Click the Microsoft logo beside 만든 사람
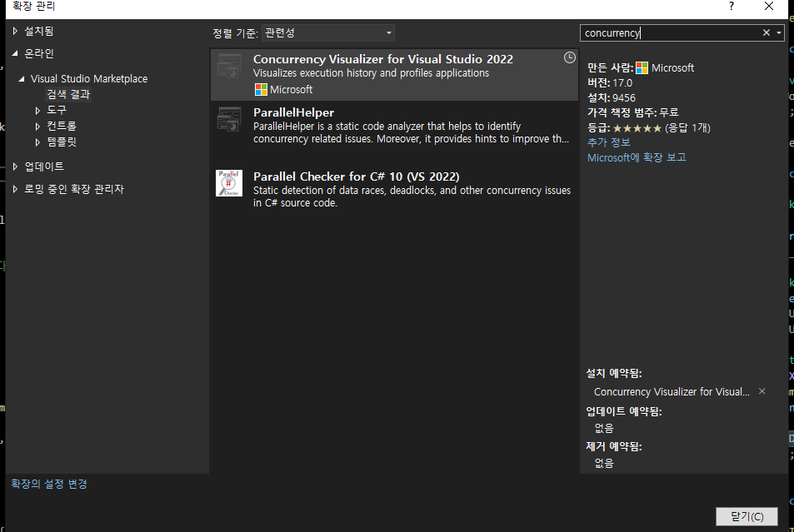794x532 pixels. point(642,67)
